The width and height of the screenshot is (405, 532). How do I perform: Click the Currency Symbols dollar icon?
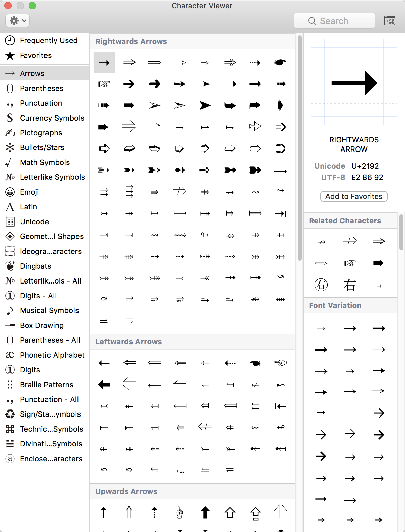[10, 118]
